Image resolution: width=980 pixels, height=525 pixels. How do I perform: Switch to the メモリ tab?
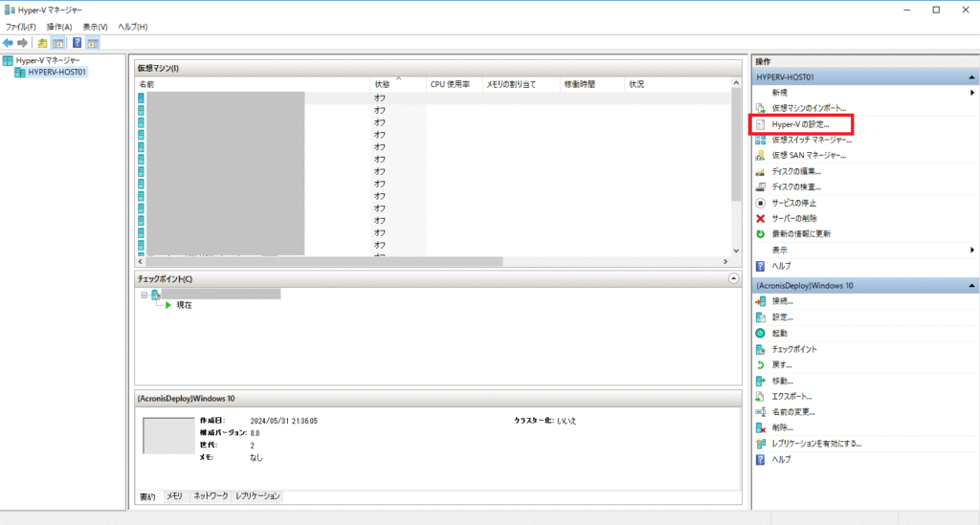(174, 496)
